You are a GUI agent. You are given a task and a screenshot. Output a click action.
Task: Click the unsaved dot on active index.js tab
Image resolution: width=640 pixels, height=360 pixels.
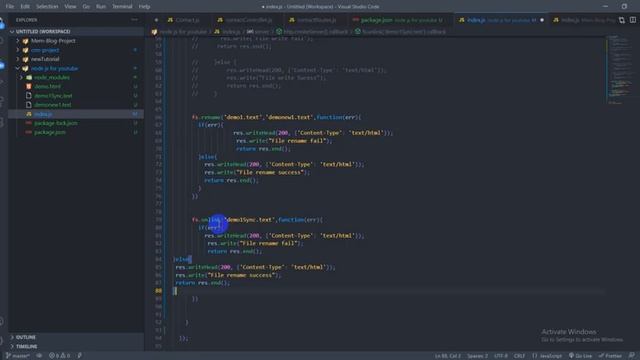[x=542, y=20]
